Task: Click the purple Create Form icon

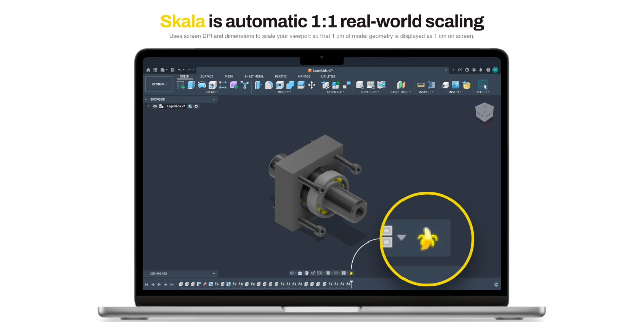Action: (234, 85)
